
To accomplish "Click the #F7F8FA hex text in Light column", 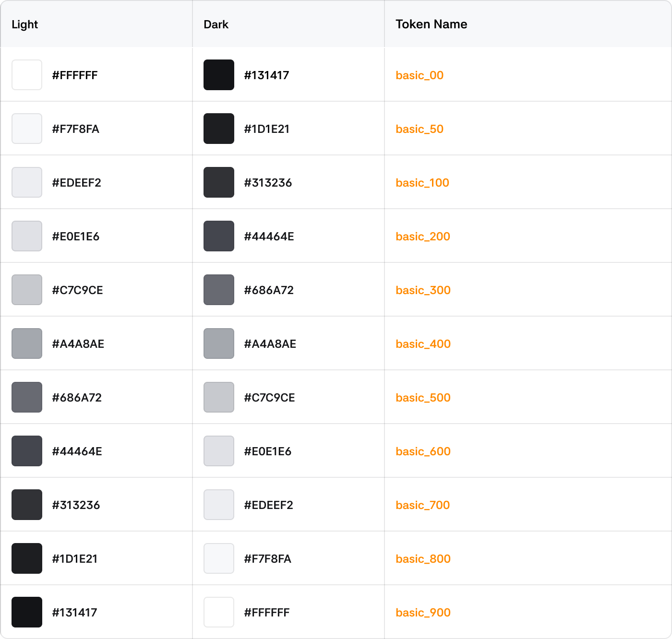I will coord(75,129).
